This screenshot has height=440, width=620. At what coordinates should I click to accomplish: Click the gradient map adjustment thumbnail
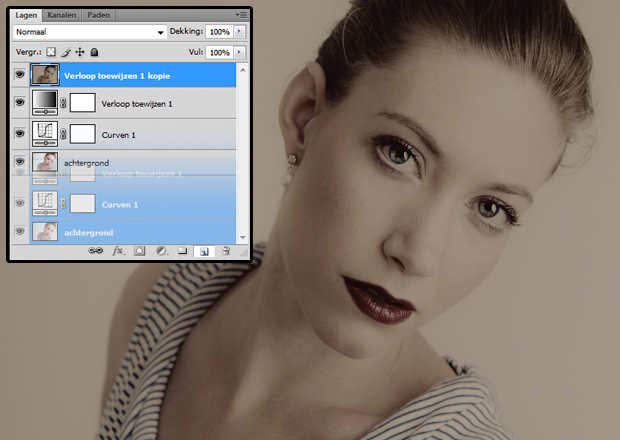tap(45, 103)
